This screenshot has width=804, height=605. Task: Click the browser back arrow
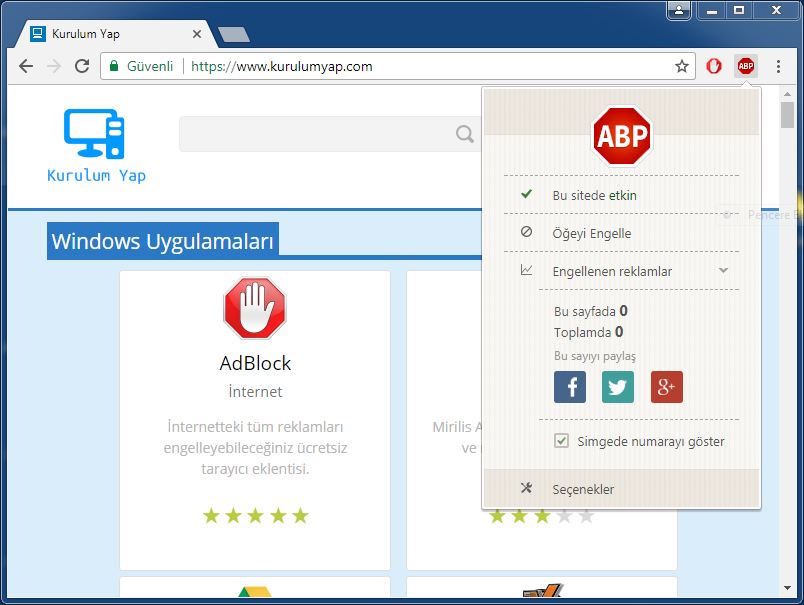point(26,66)
